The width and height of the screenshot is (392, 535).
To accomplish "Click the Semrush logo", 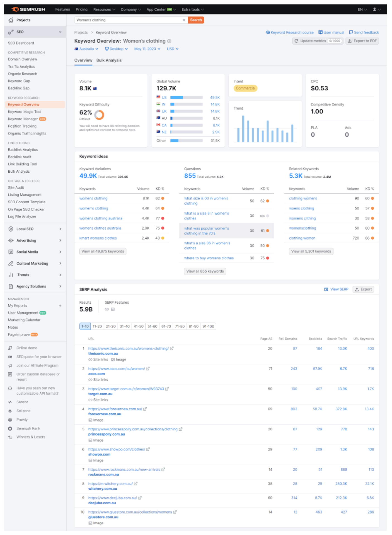I will (28, 9).
